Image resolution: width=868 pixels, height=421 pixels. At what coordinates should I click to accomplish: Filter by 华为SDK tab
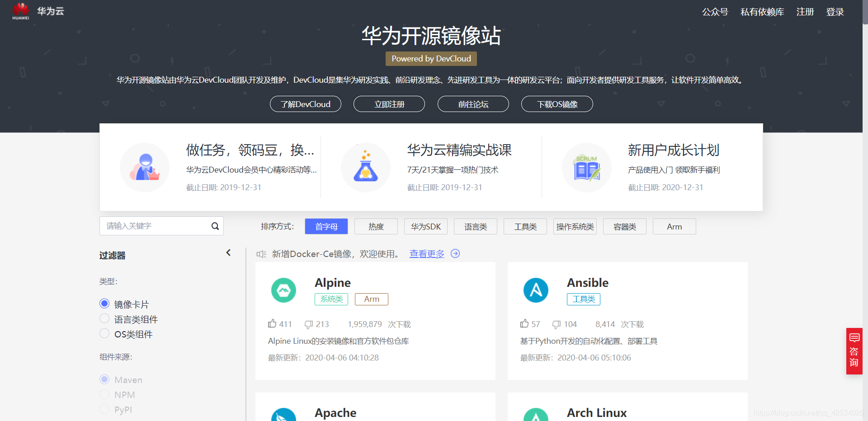coord(426,226)
